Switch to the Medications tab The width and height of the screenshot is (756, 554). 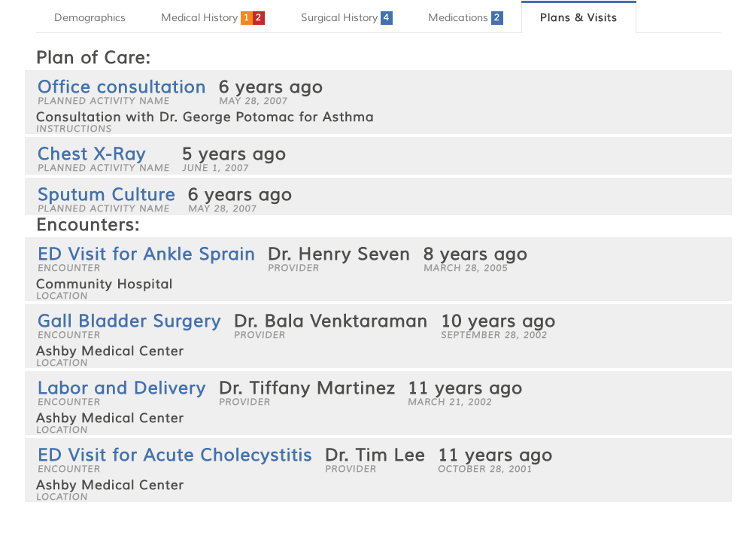457,18
